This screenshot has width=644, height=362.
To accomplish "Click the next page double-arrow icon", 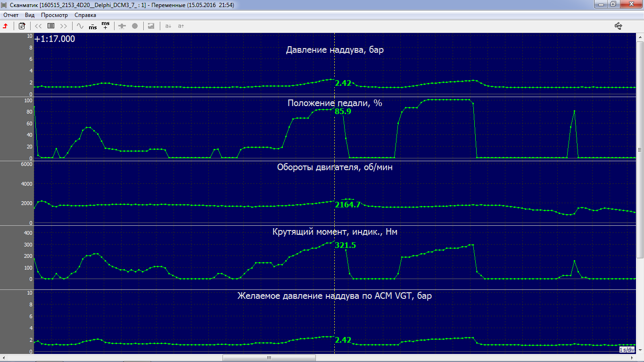I will pyautogui.click(x=64, y=26).
